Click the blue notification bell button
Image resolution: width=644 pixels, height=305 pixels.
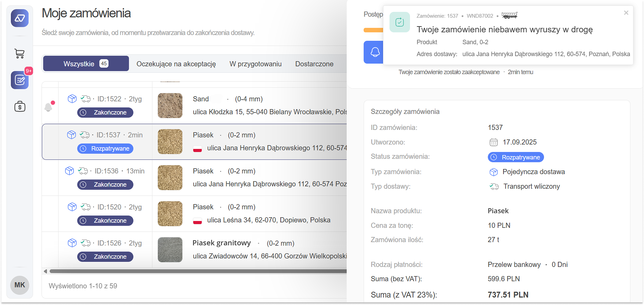374,52
